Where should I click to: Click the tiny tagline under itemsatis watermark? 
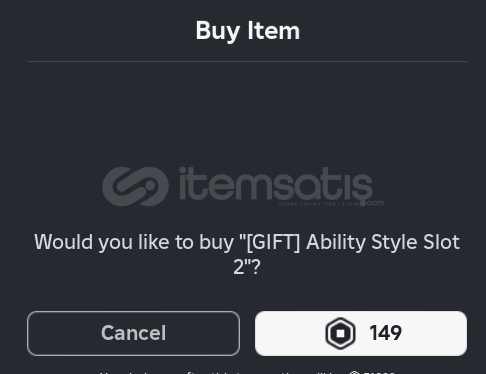click(x=318, y=204)
